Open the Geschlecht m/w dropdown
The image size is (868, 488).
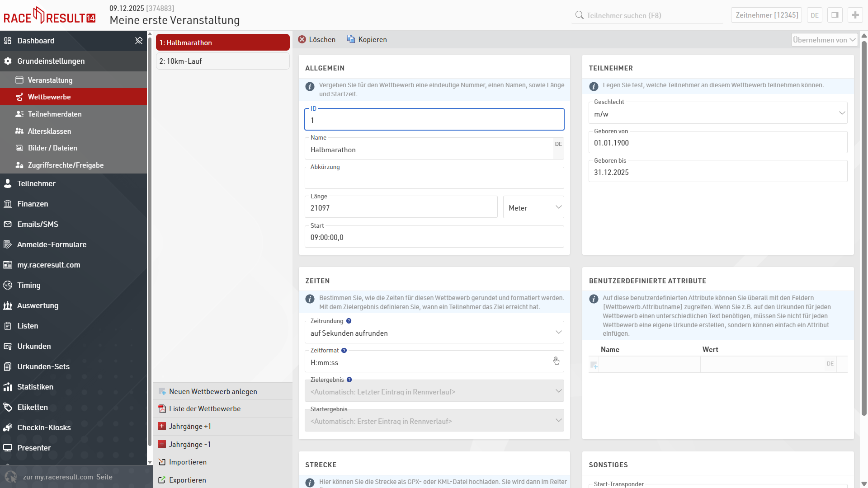coord(717,113)
